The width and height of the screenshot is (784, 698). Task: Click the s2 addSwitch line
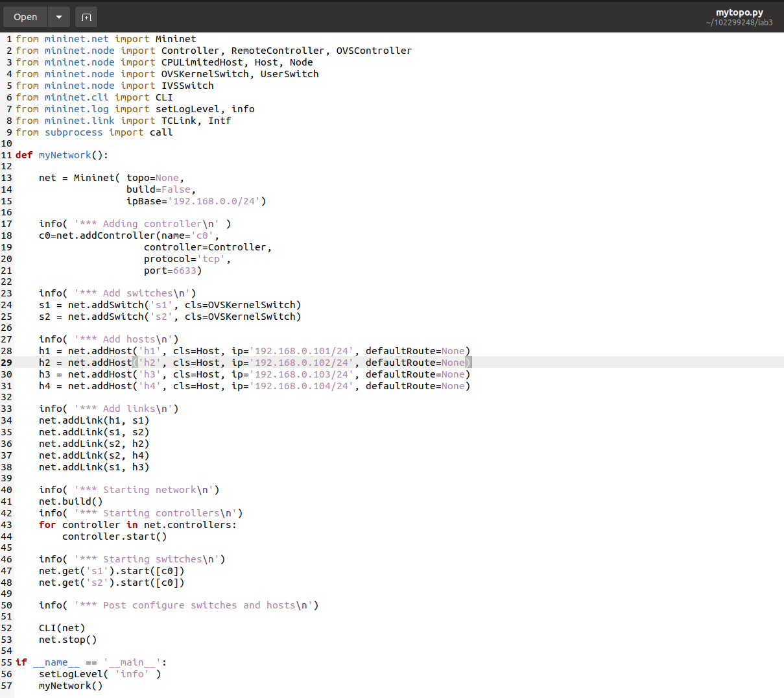170,317
